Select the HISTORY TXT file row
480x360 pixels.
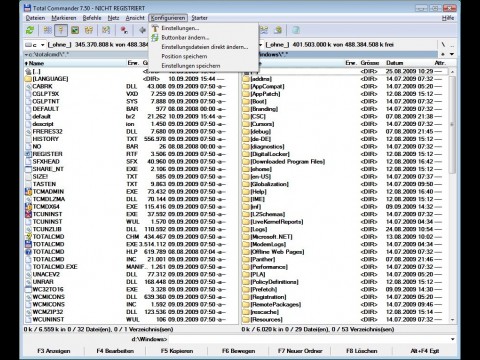[125, 139]
